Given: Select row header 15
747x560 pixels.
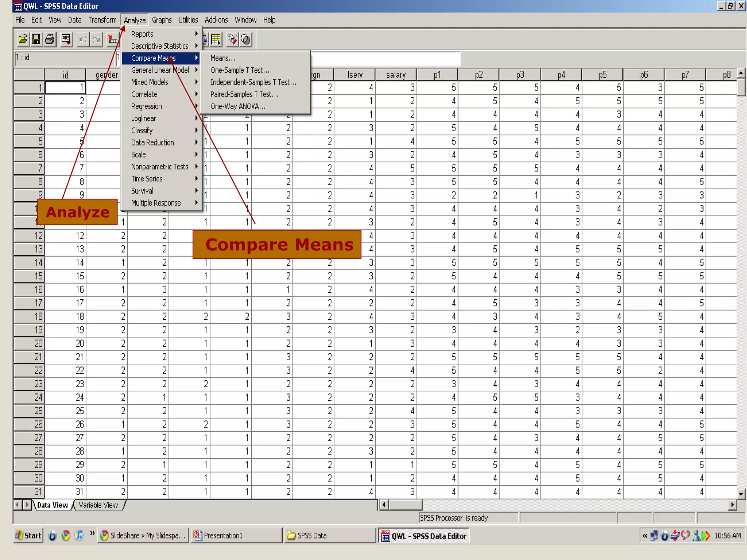Looking at the screenshot, I should tap(29, 276).
